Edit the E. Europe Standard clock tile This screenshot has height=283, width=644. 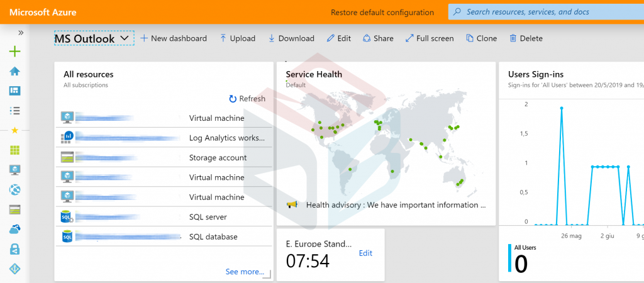[x=365, y=253]
